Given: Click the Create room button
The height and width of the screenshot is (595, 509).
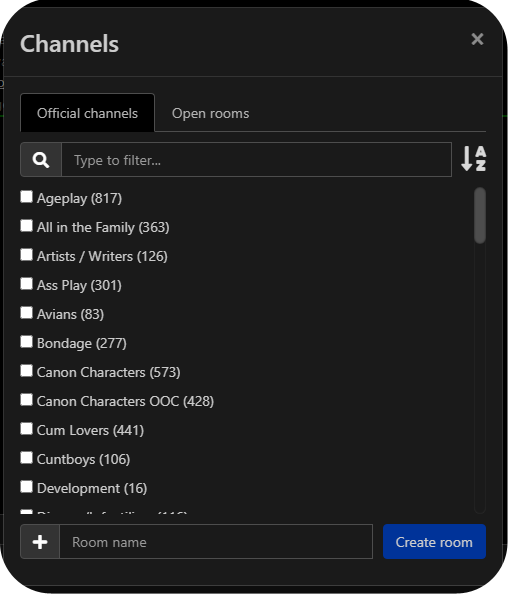Looking at the screenshot, I should [x=434, y=542].
